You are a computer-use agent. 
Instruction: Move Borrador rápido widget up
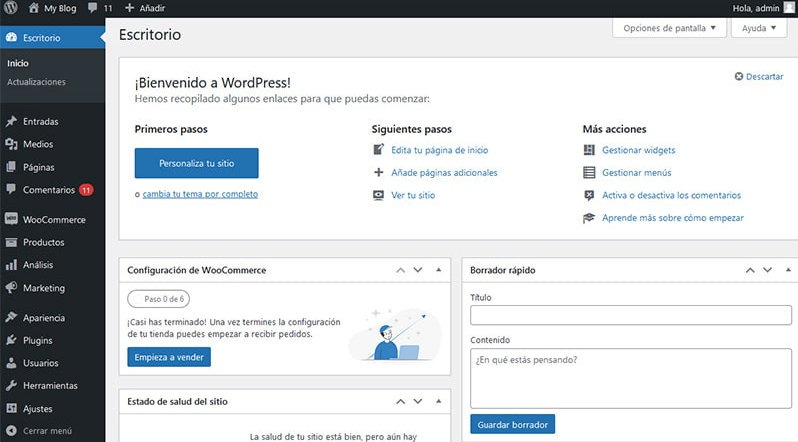750,270
